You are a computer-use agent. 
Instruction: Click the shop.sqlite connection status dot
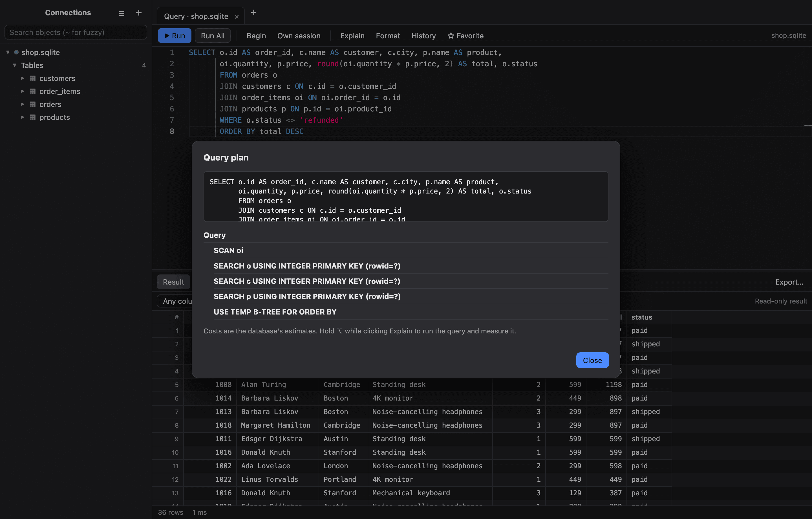click(16, 52)
